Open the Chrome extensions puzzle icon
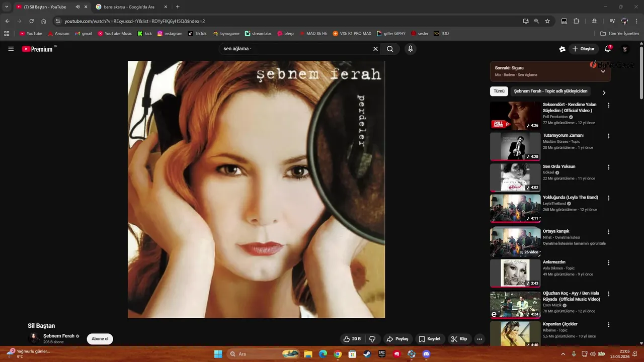 click(x=577, y=21)
